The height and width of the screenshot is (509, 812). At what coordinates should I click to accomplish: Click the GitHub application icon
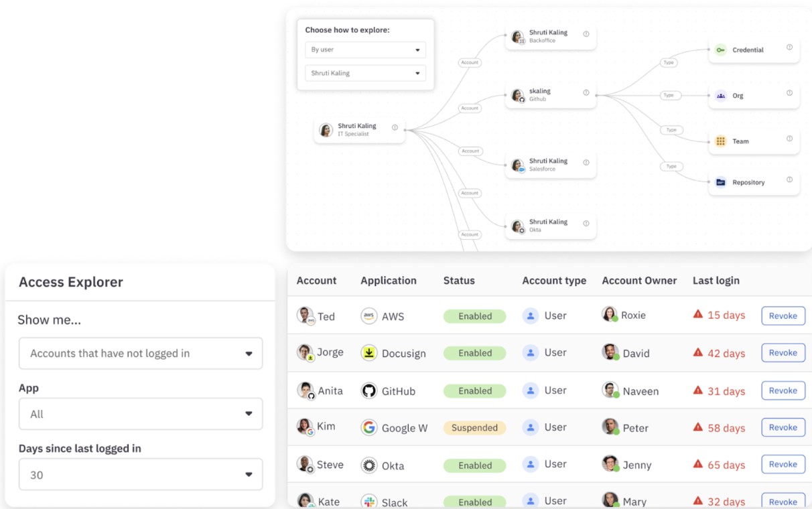[x=368, y=391]
